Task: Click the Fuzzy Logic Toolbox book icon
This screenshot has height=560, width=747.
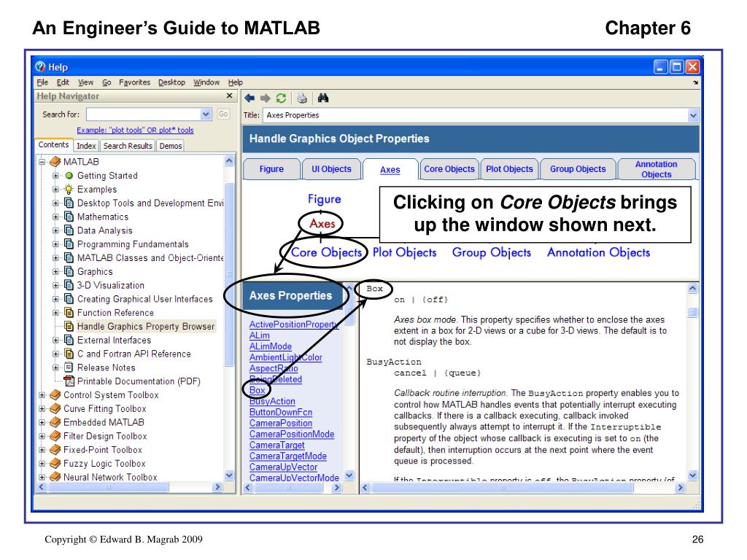Action: (55, 463)
